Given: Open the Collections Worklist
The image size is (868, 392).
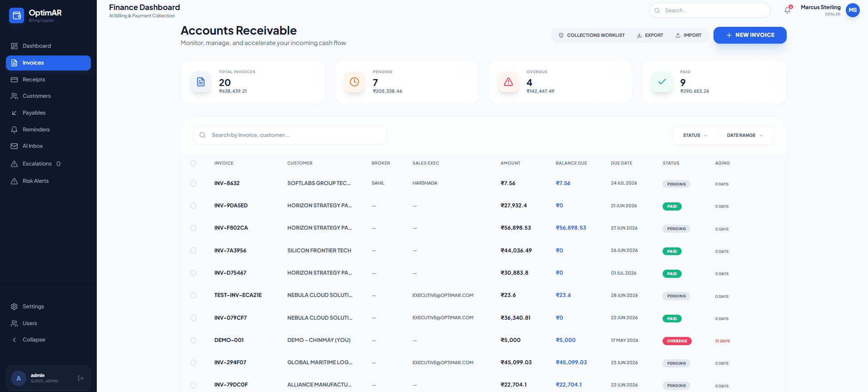Looking at the screenshot, I should (x=591, y=35).
